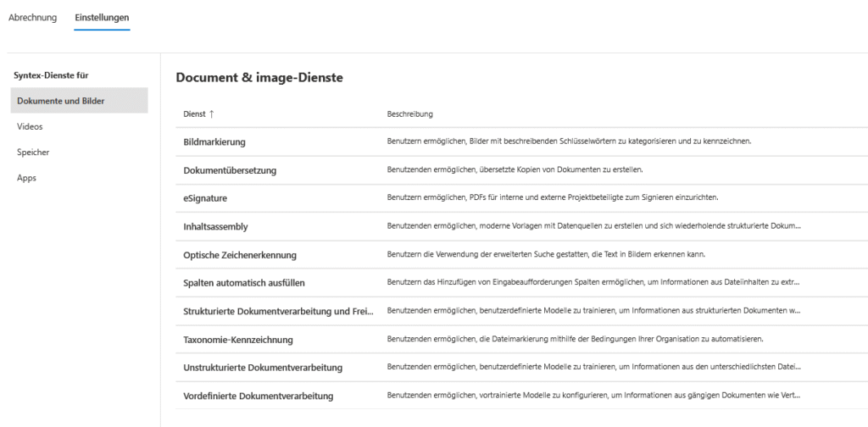Click the ascending sort arrow beside Dienst

click(211, 114)
